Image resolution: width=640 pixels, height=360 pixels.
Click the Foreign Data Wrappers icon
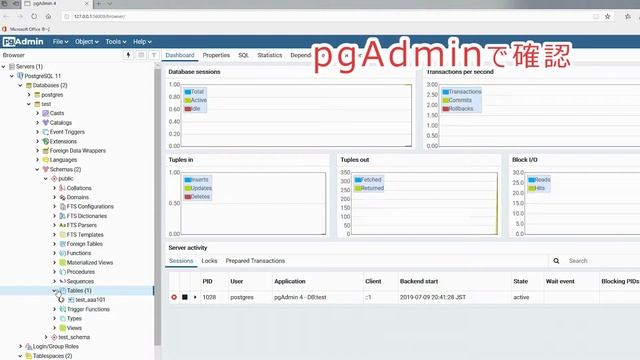46,151
